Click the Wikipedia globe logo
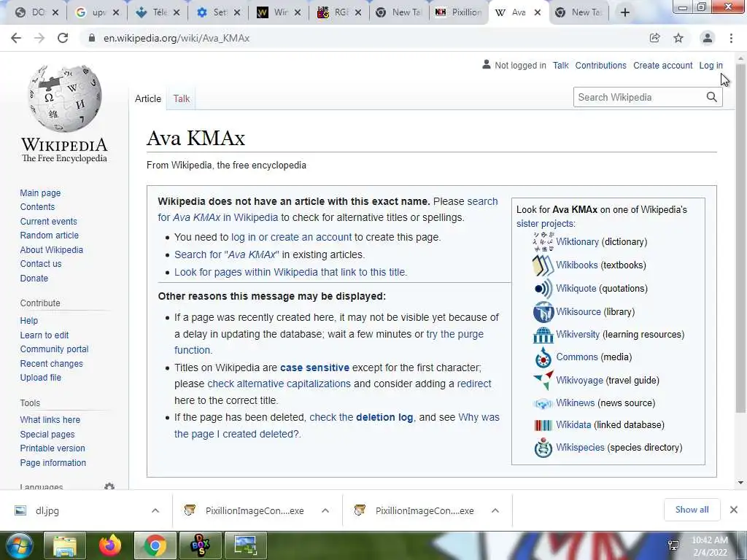Image resolution: width=747 pixels, height=560 pixels. tap(64, 98)
